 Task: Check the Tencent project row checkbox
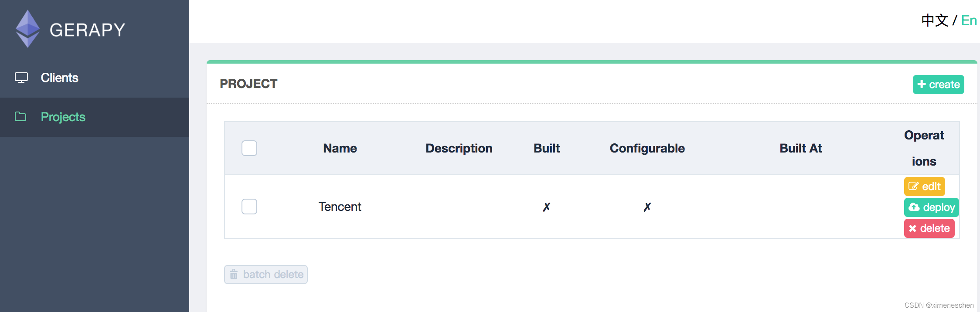[x=249, y=207]
